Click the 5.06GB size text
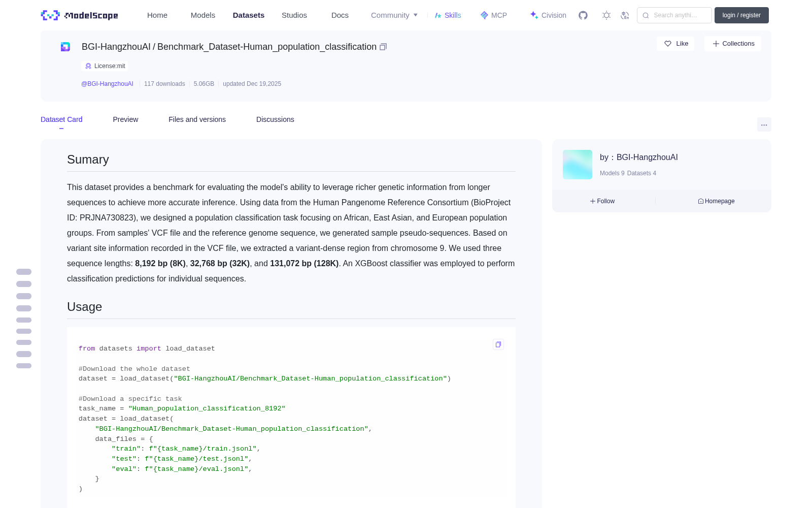This screenshot has height=508, width=812. click(x=204, y=84)
